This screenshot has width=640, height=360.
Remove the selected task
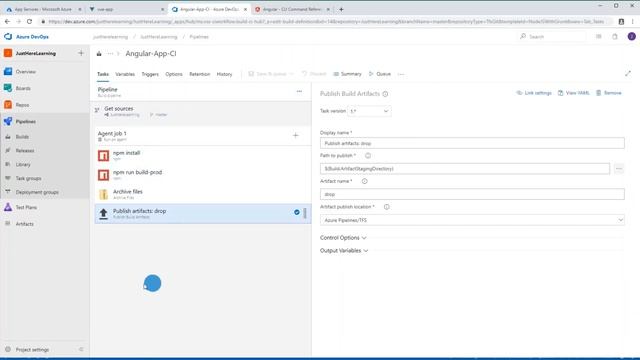pyautogui.click(x=609, y=93)
